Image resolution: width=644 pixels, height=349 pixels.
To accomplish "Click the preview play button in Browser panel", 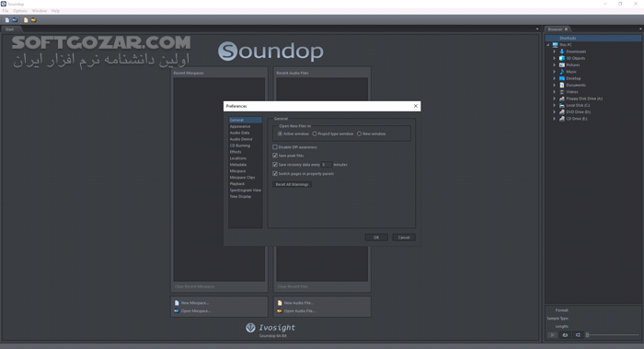I will click(552, 335).
